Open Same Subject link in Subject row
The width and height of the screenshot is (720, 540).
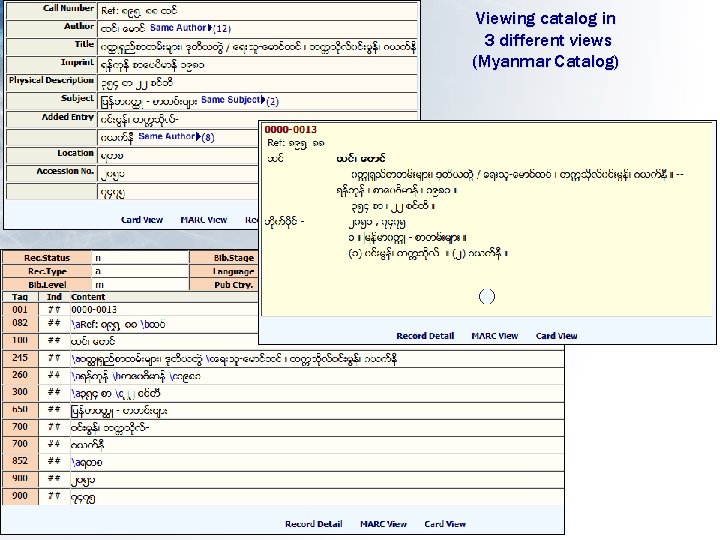click(x=231, y=100)
